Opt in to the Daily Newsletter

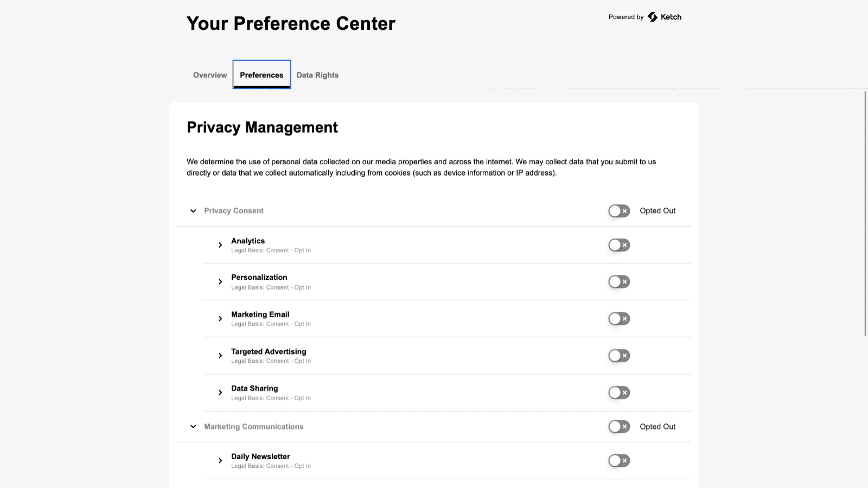pyautogui.click(x=618, y=460)
